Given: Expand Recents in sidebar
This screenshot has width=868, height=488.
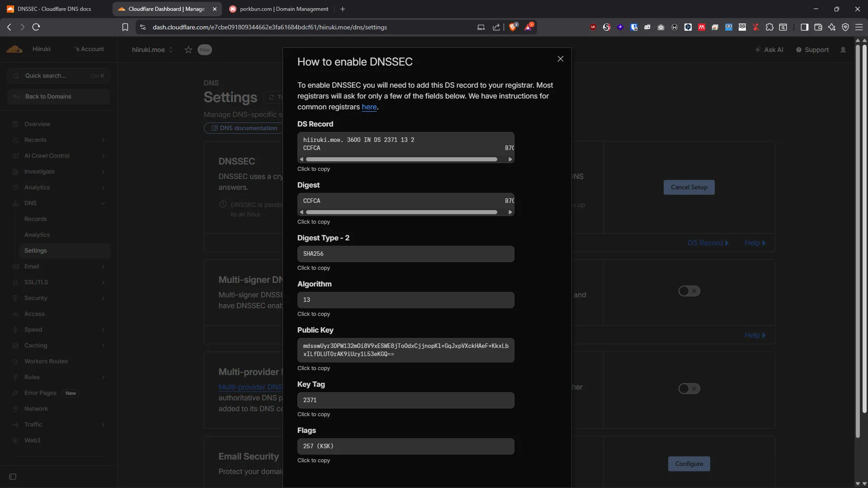Looking at the screenshot, I should coord(58,140).
